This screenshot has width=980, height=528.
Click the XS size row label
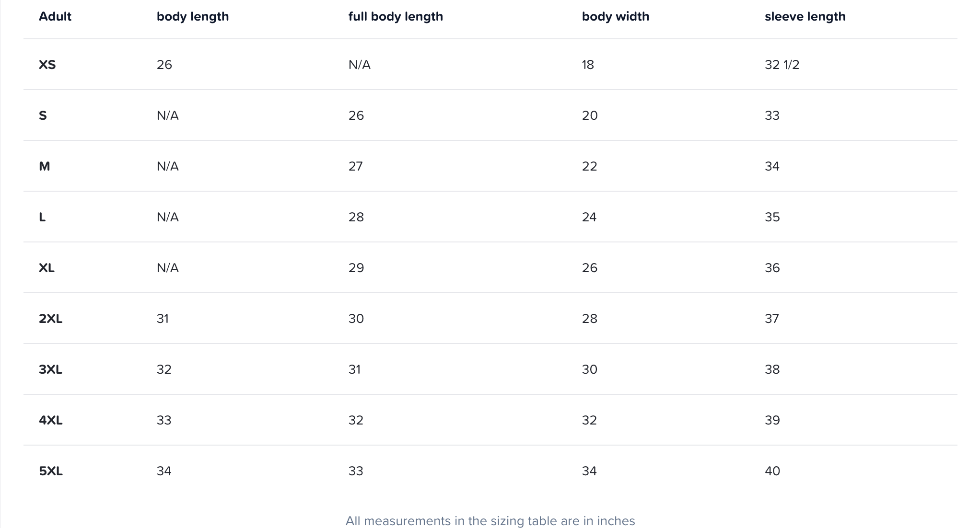tap(47, 65)
